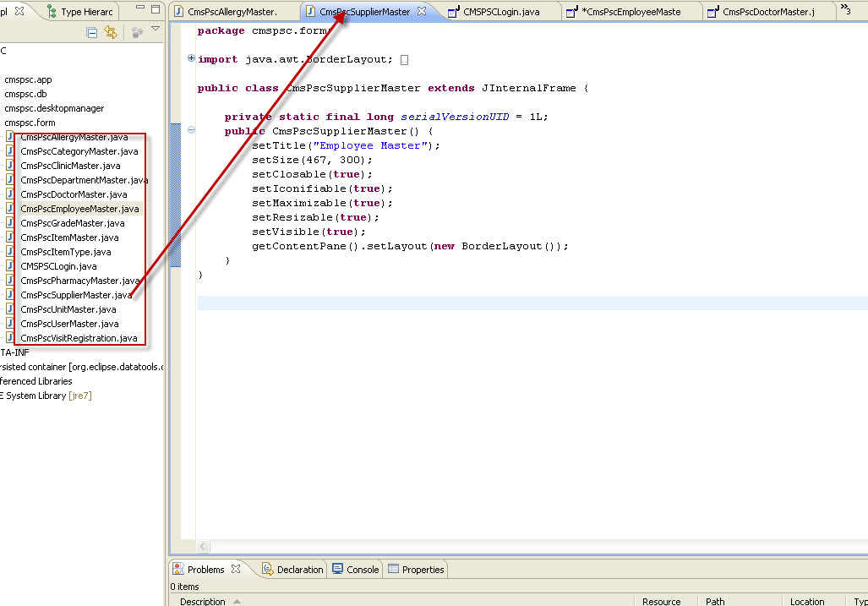The height and width of the screenshot is (606, 868).
Task: Select cmspsc.app package
Action: coord(28,79)
